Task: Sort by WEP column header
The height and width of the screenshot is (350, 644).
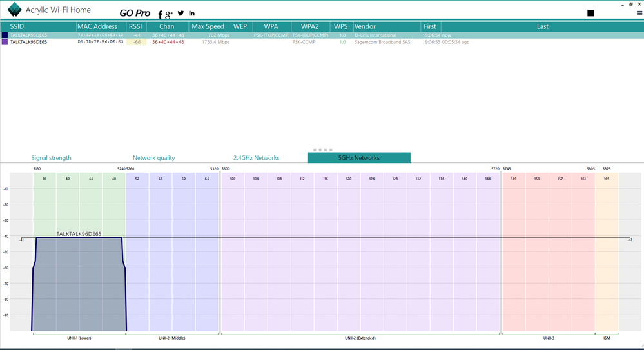Action: pos(240,26)
